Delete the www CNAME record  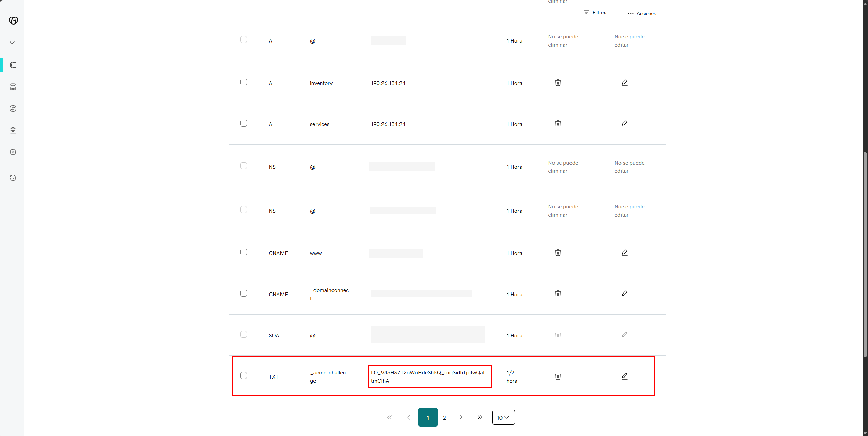pyautogui.click(x=558, y=253)
